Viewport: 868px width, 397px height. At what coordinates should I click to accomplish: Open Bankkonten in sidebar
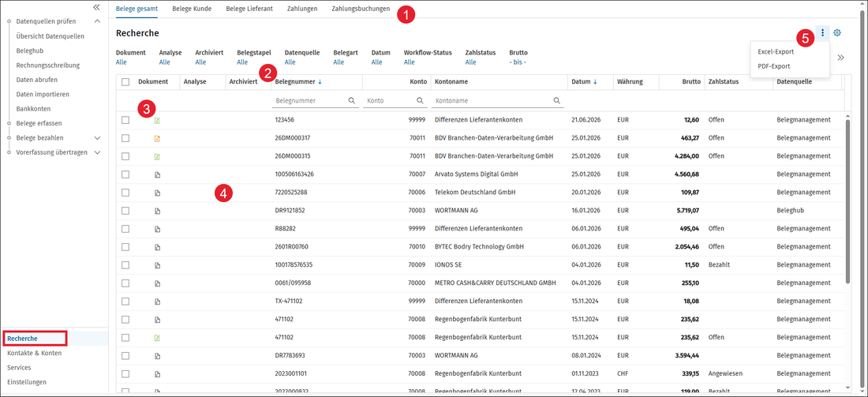(33, 109)
